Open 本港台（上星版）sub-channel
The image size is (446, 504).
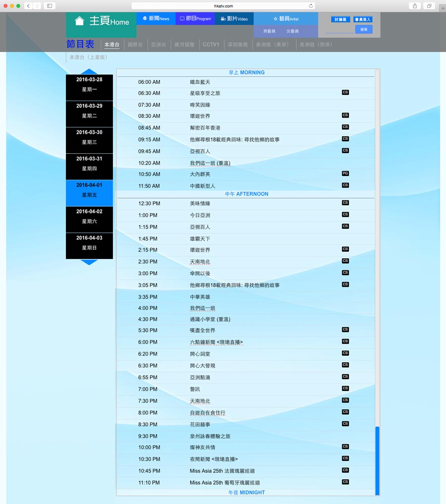click(x=90, y=57)
